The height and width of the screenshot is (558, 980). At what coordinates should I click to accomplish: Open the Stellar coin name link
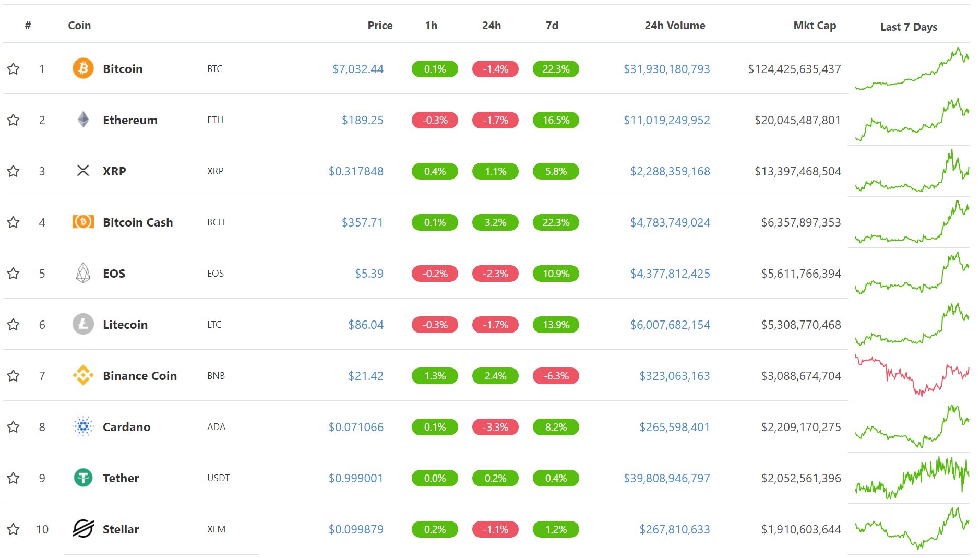coord(121,529)
